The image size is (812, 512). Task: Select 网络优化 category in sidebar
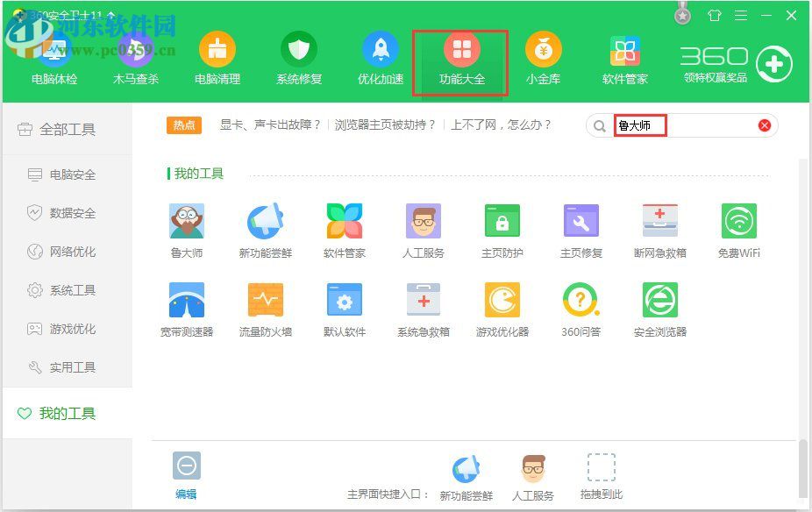[63, 252]
